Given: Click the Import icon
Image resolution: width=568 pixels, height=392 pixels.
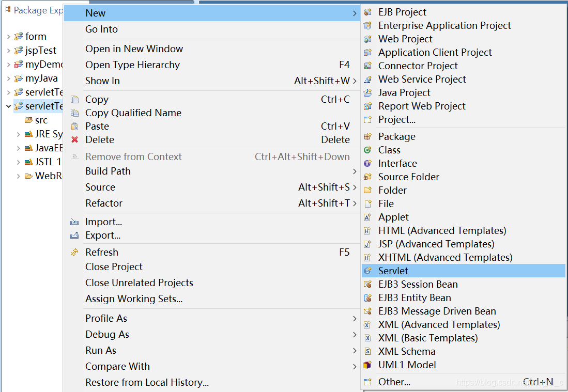Looking at the screenshot, I should (x=74, y=222).
